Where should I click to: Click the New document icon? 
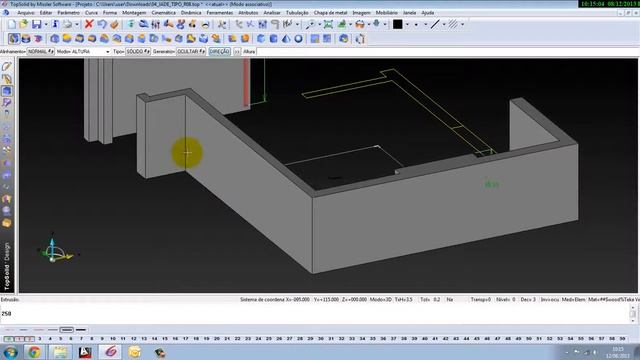point(12,24)
